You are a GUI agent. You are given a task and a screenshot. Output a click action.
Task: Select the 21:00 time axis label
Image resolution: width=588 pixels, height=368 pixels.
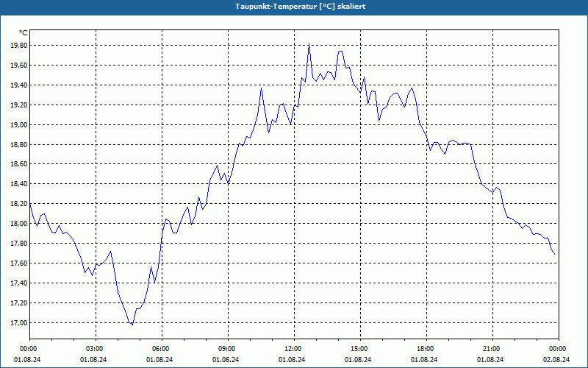point(491,349)
